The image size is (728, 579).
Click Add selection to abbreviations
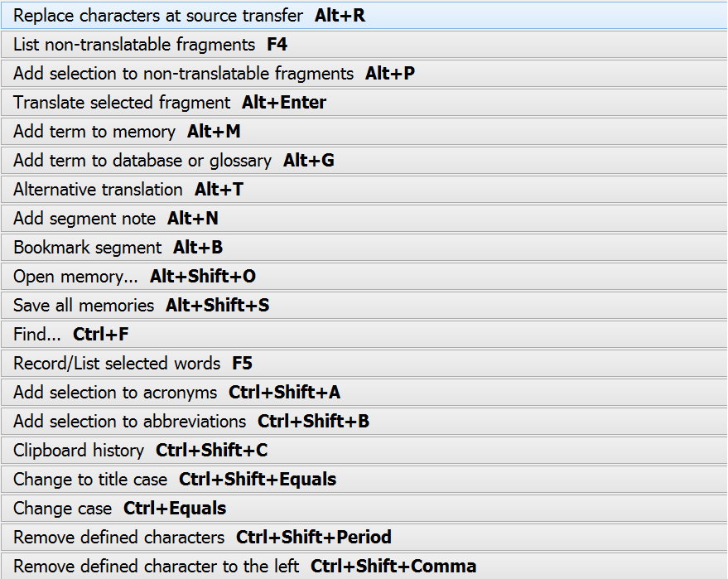pos(190,422)
